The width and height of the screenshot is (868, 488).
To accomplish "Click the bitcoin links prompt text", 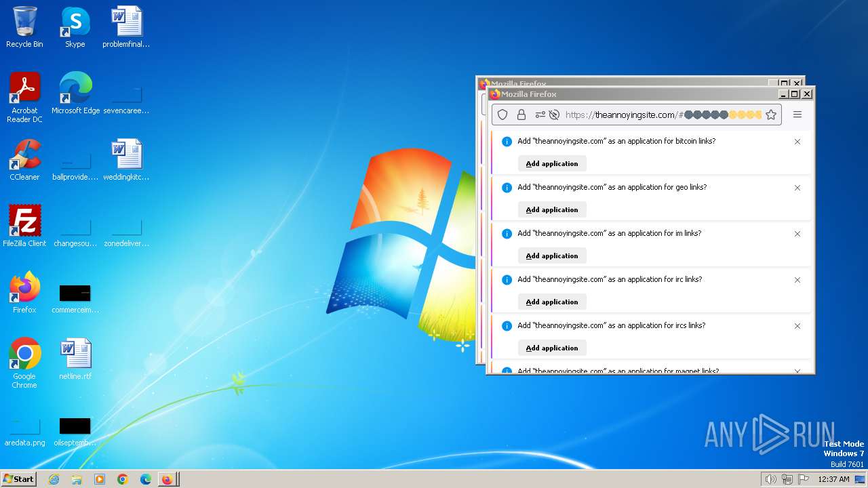I will pos(616,141).
